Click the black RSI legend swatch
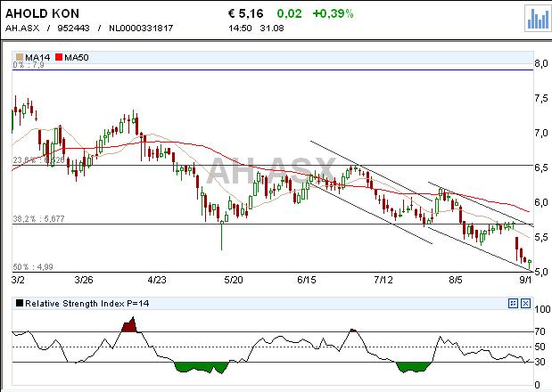Viewport: 552px width, 392px height. [20, 303]
